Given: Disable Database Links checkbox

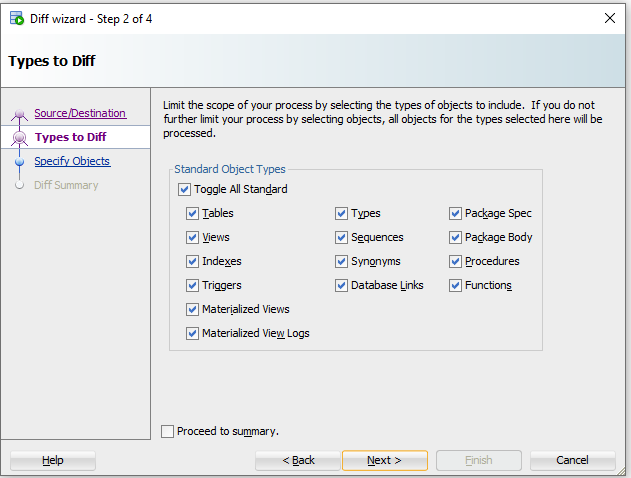Looking at the screenshot, I should tap(341, 286).
